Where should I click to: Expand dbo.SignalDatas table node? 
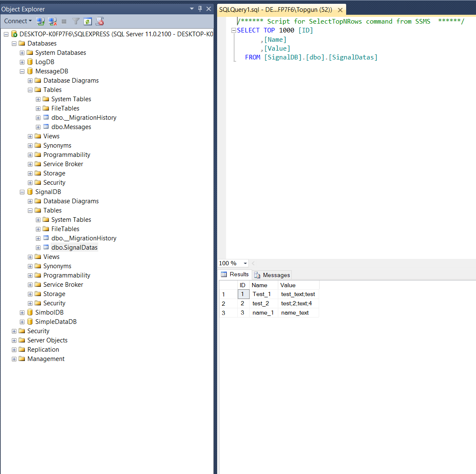pyautogui.click(x=38, y=248)
